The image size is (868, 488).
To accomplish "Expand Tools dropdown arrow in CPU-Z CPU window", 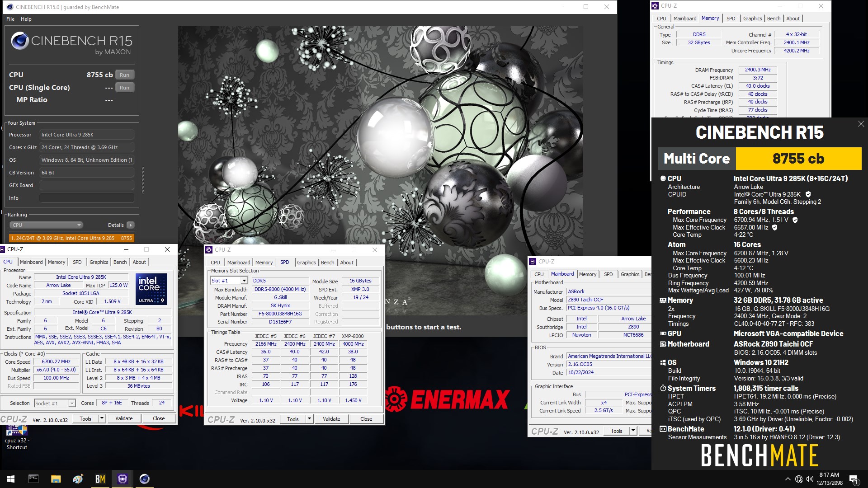I will pyautogui.click(x=102, y=418).
